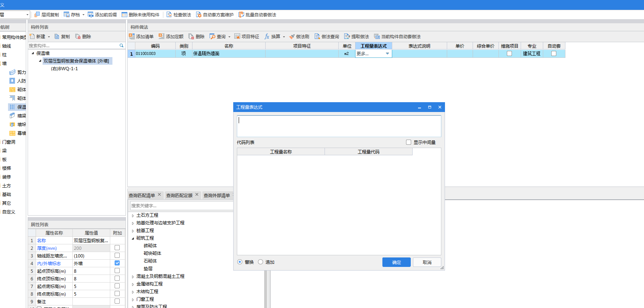This screenshot has height=308, width=644.
Task: Select 双层压型钢板复合保温墙体 [外墙] item
Action: point(76,61)
